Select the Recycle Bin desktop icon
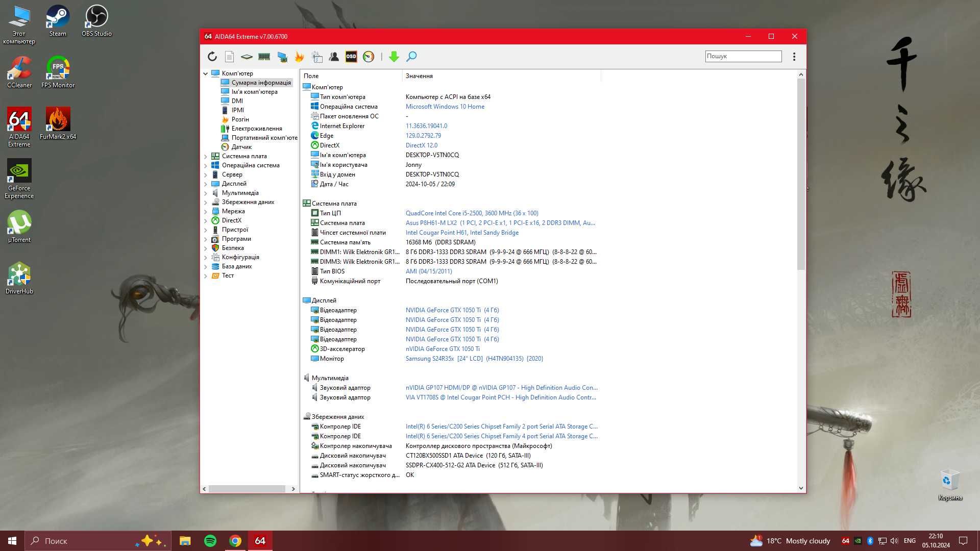Screen dimensions: 980x551 950,485
